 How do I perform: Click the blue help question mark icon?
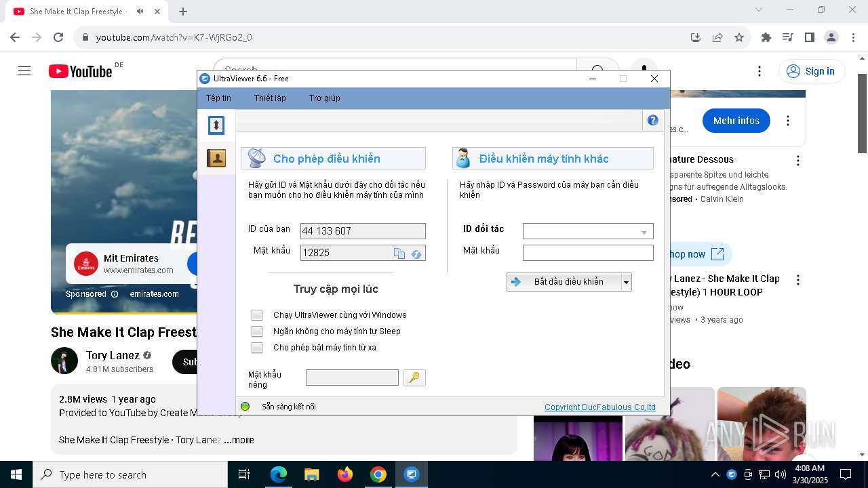click(653, 121)
